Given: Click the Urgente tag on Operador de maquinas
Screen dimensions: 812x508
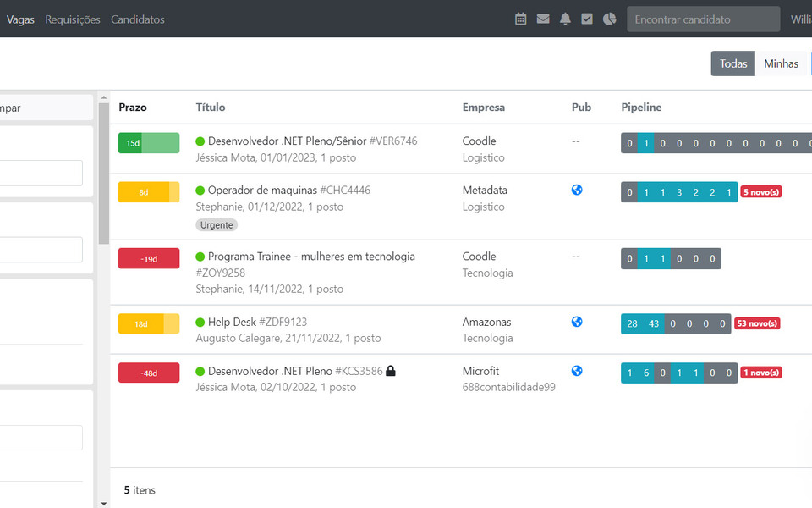Looking at the screenshot, I should pyautogui.click(x=217, y=224).
